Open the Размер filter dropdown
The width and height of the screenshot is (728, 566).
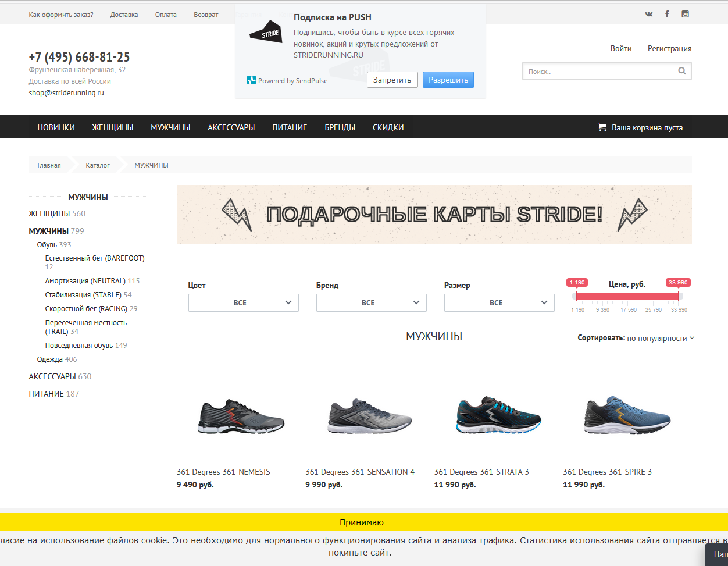click(499, 302)
